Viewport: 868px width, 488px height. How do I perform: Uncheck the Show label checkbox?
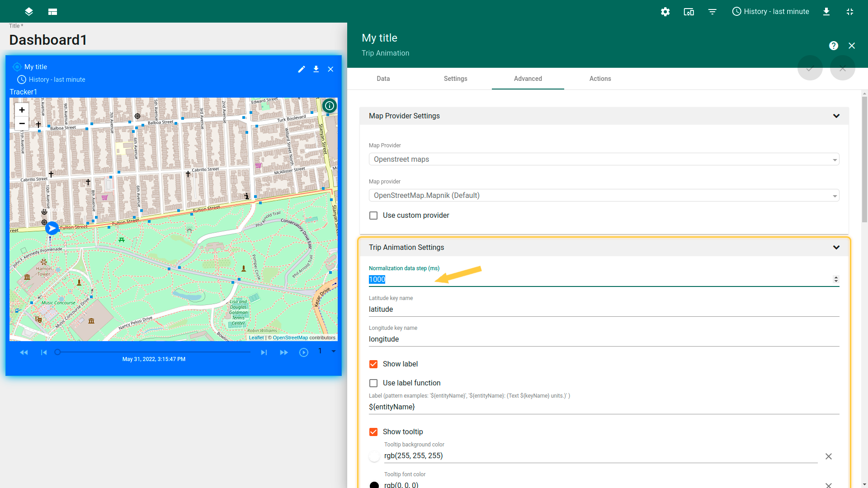373,364
